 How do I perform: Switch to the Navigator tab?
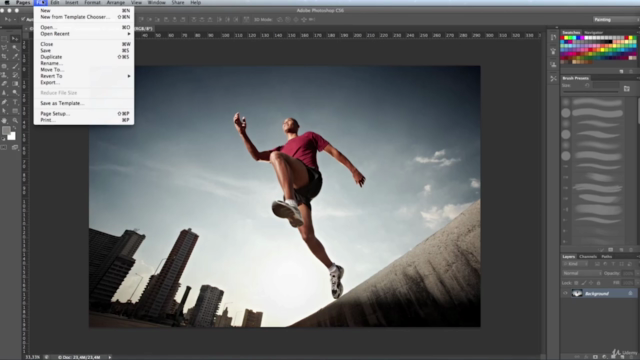tap(593, 32)
